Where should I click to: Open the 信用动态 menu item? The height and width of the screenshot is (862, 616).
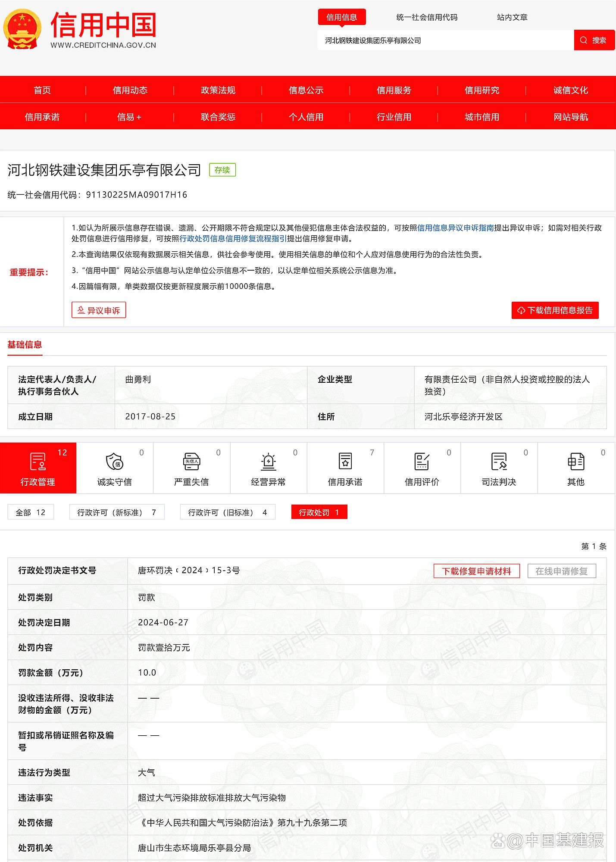tap(130, 90)
